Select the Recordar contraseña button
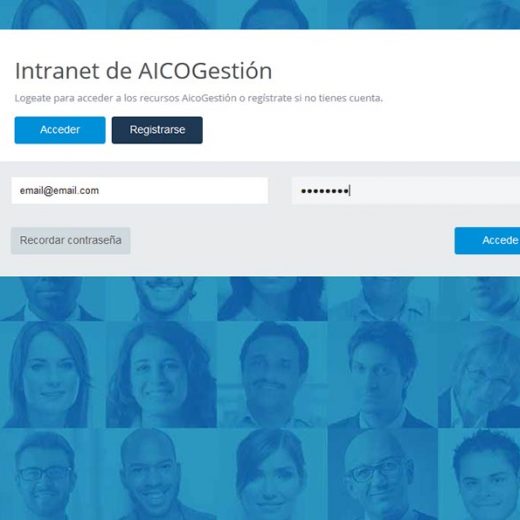Screen dimensions: 520x520 click(71, 241)
